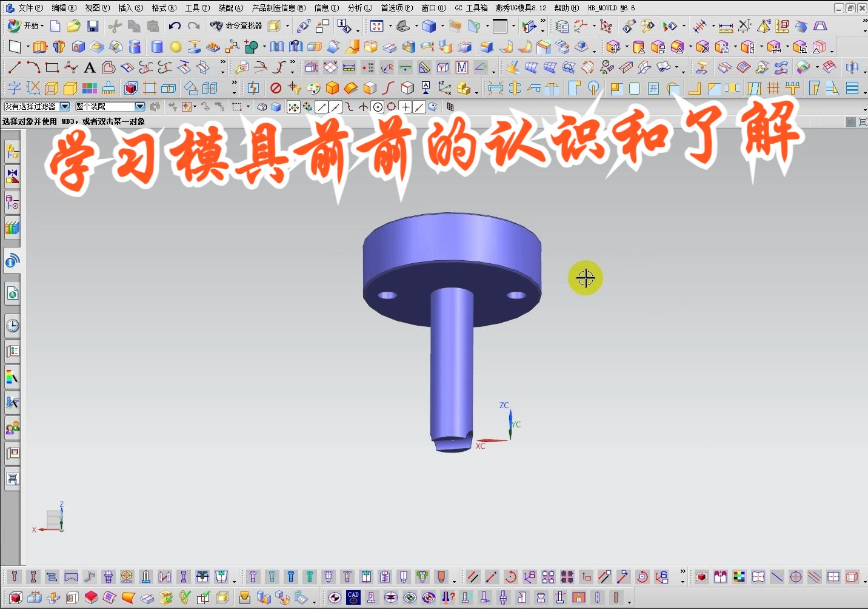Toggle the End Point snap option

(x=321, y=107)
